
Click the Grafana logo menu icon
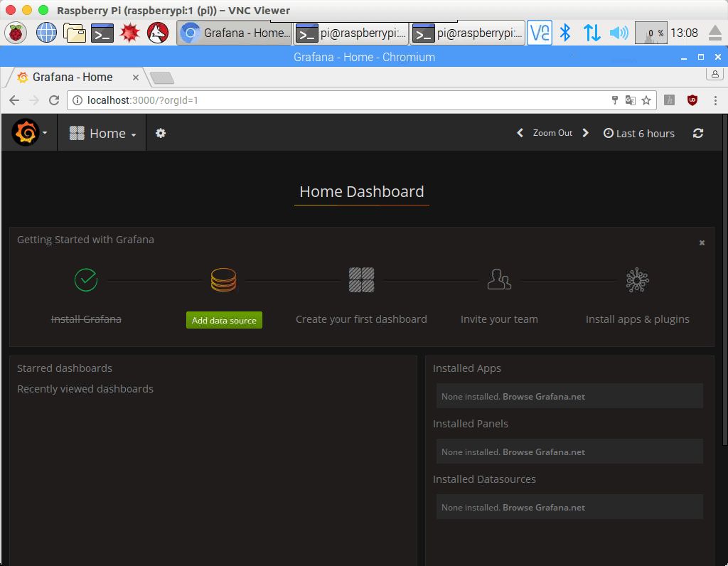26,133
